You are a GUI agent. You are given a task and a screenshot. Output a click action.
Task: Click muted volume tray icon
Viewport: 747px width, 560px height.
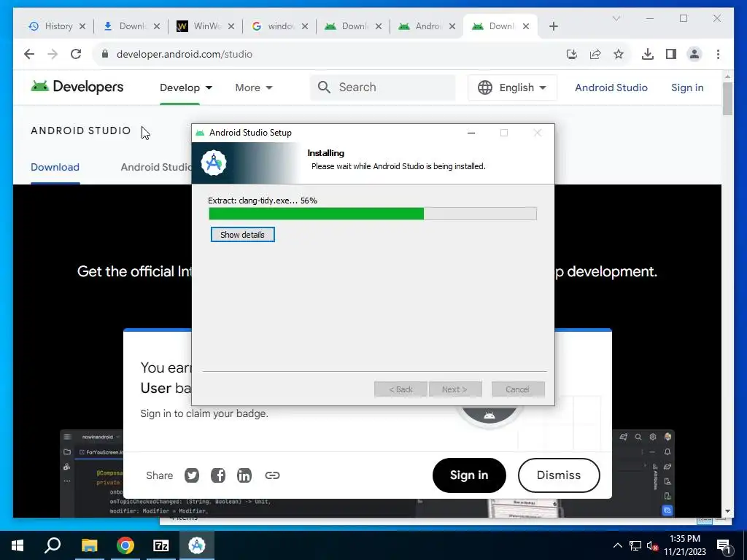click(652, 545)
